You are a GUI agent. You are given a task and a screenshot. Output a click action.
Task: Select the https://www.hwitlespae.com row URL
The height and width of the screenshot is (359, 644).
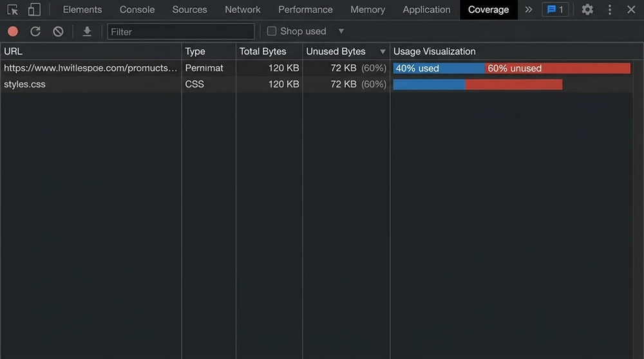click(90, 68)
